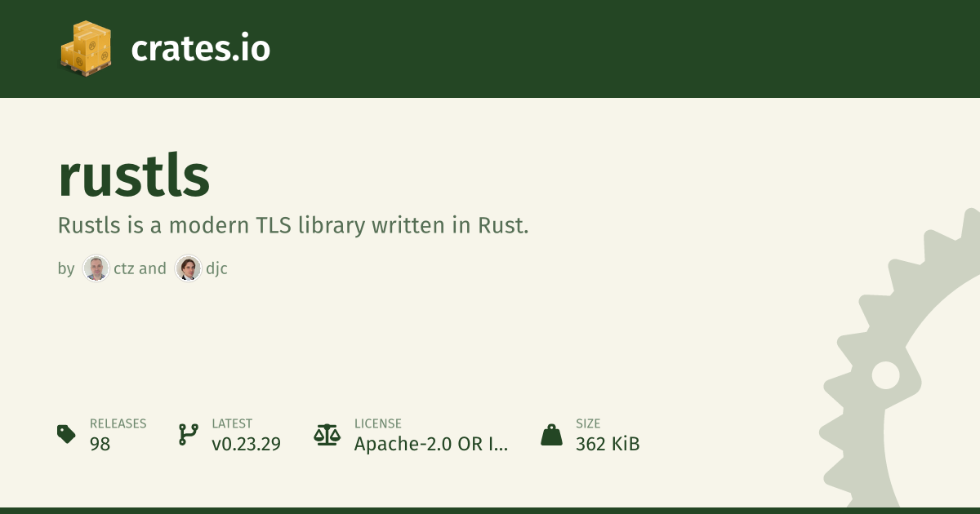Click the truncated Apache-2.0 license text
This screenshot has width=980, height=514.
pos(431,445)
